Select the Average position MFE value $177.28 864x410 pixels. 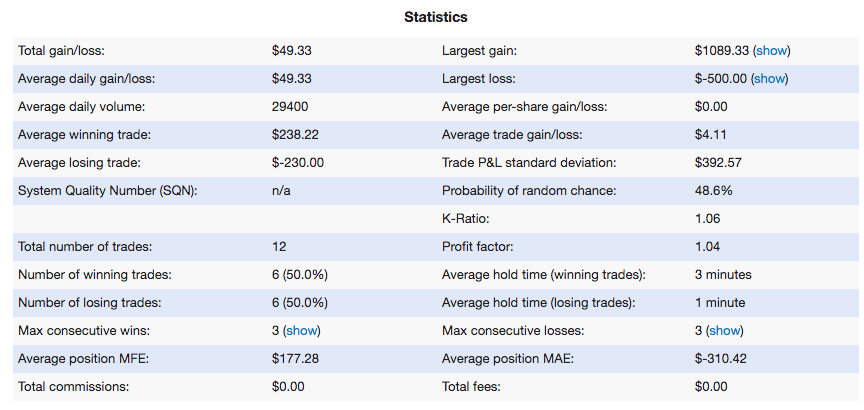coord(295,359)
